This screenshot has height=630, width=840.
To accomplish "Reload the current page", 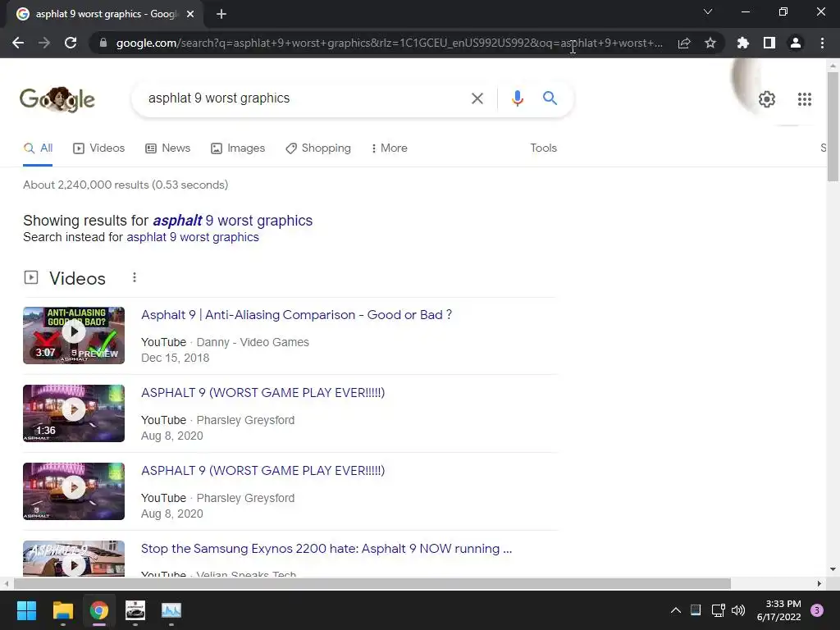I will pos(71,43).
